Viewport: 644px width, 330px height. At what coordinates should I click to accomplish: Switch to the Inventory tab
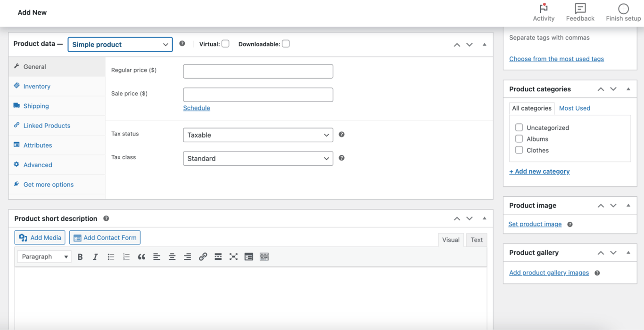[x=37, y=86]
